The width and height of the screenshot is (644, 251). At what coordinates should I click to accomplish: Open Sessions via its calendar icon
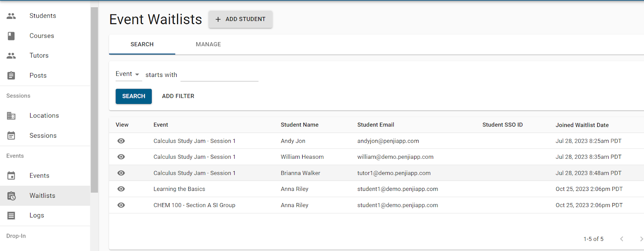pyautogui.click(x=11, y=136)
